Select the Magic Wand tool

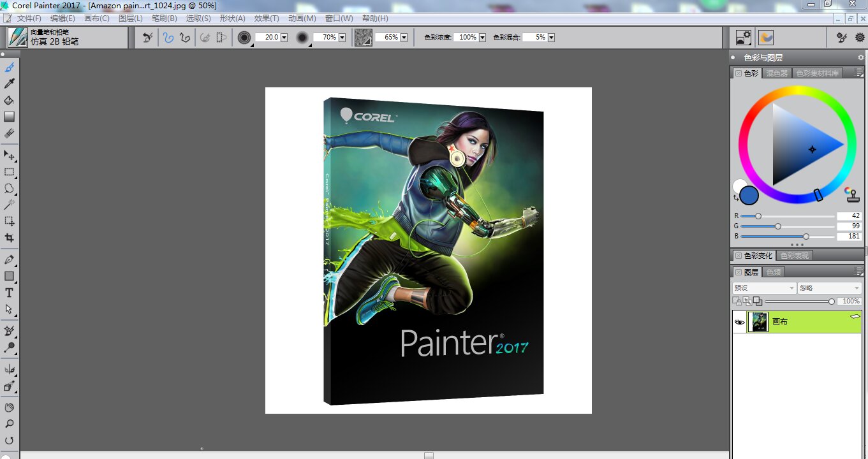pyautogui.click(x=10, y=205)
